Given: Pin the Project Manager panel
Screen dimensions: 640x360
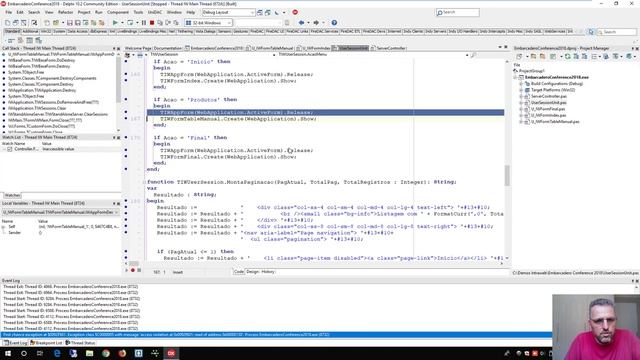Looking at the screenshot, I should click(633, 49).
